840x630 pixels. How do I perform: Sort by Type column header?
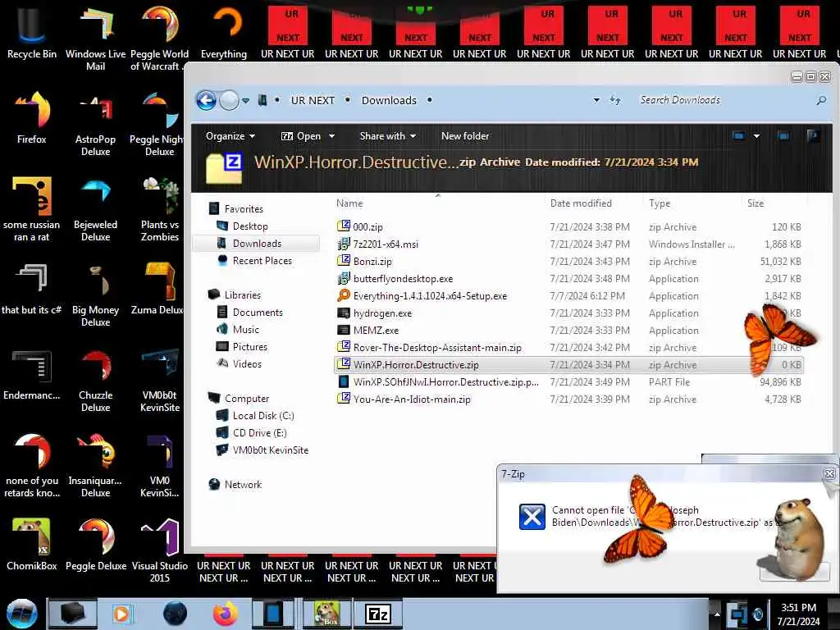[660, 203]
